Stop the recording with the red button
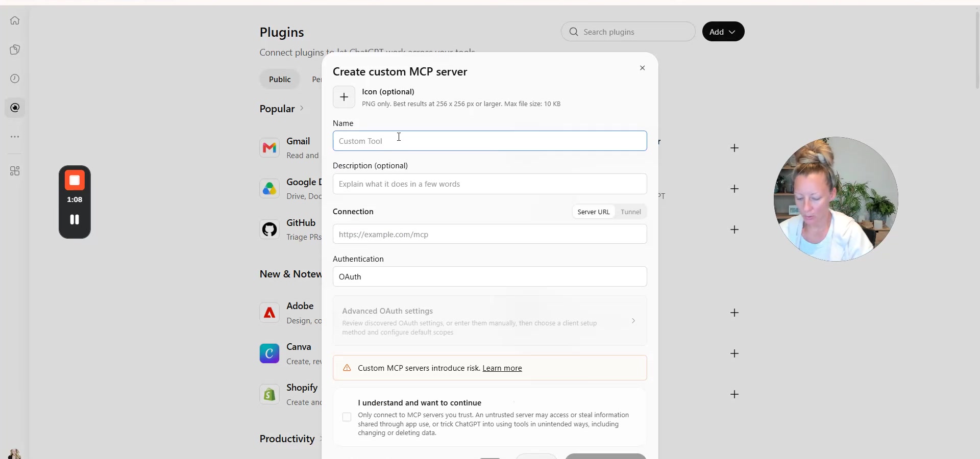The height and width of the screenshot is (459, 980). 75,180
